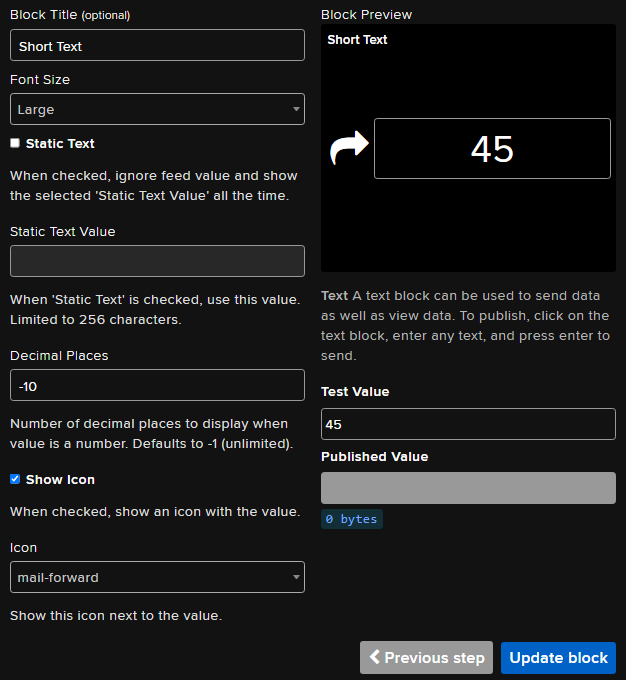Click the Font Size dropdown arrow
This screenshot has width=626, height=680.
[296, 109]
